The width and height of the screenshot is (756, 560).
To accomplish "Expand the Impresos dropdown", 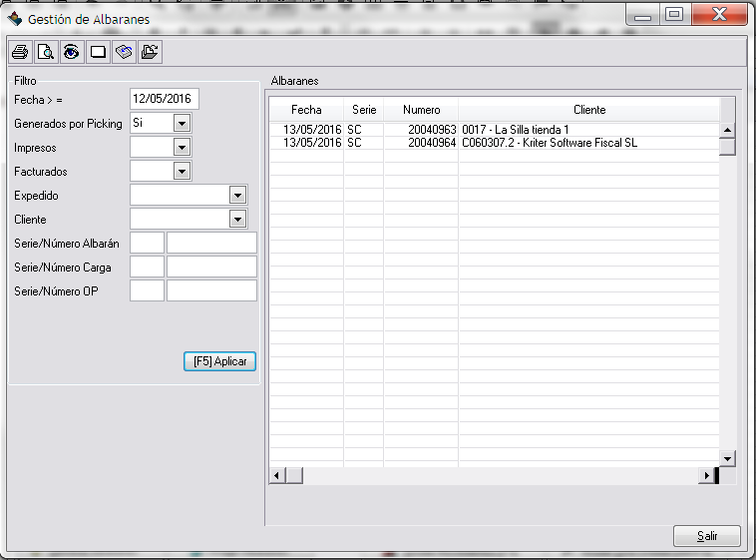I will [182, 148].
